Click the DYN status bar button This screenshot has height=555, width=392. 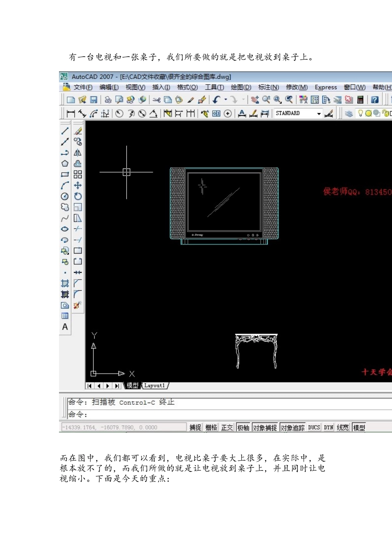328,427
